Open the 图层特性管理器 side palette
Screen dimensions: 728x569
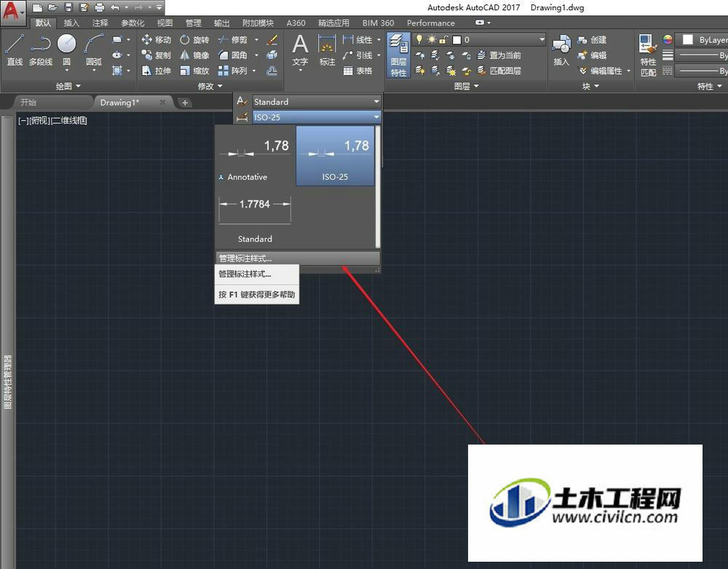click(x=7, y=381)
